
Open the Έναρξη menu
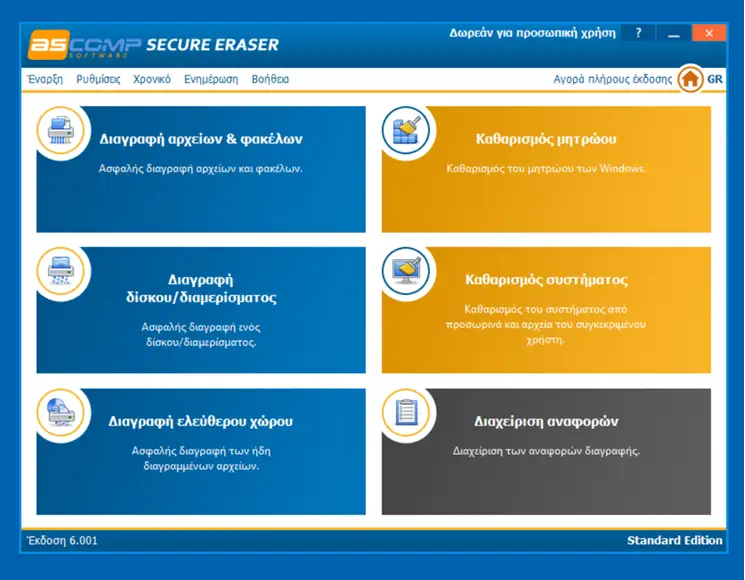click(45, 79)
